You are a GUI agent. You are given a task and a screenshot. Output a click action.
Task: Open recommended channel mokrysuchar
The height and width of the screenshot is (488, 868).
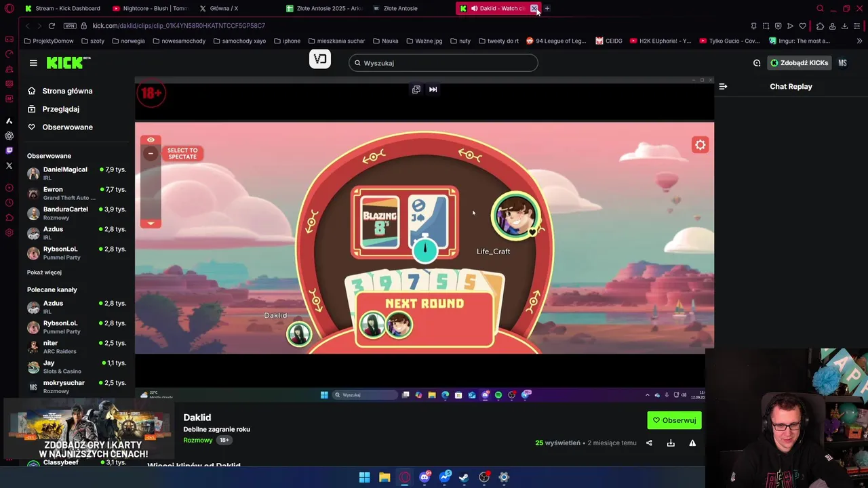pos(76,386)
